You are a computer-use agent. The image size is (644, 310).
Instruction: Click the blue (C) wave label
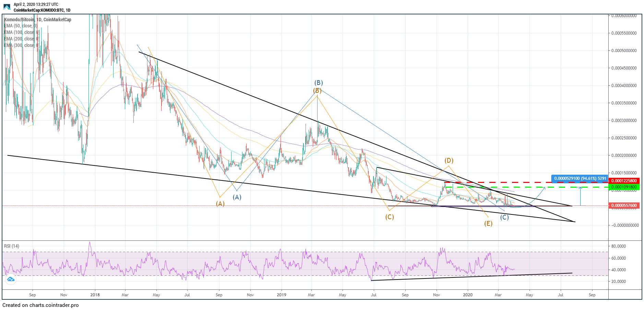click(504, 217)
